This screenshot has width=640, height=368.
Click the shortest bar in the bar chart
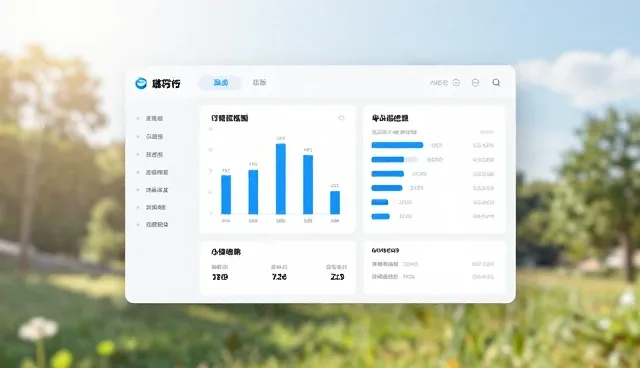click(x=335, y=202)
